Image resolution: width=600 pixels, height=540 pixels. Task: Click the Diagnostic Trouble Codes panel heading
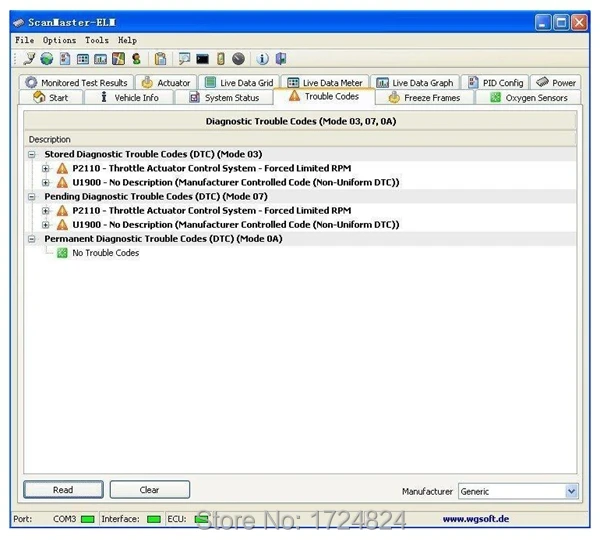pyautogui.click(x=301, y=121)
